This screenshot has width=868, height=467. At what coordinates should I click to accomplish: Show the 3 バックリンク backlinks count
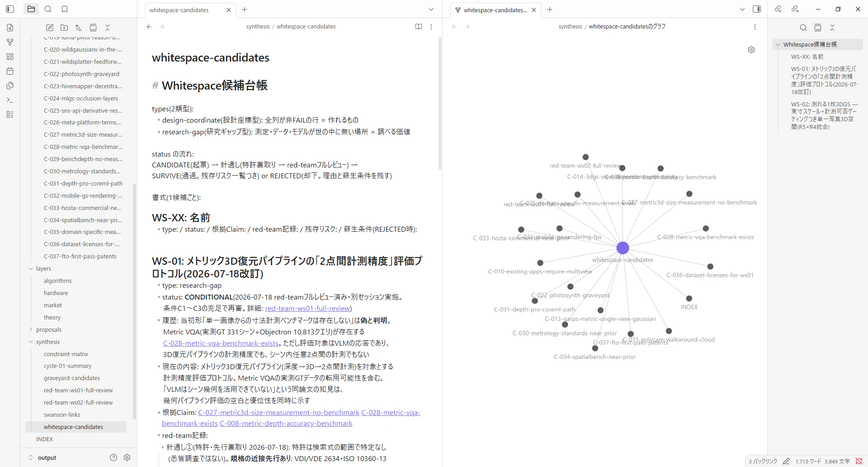click(x=763, y=461)
